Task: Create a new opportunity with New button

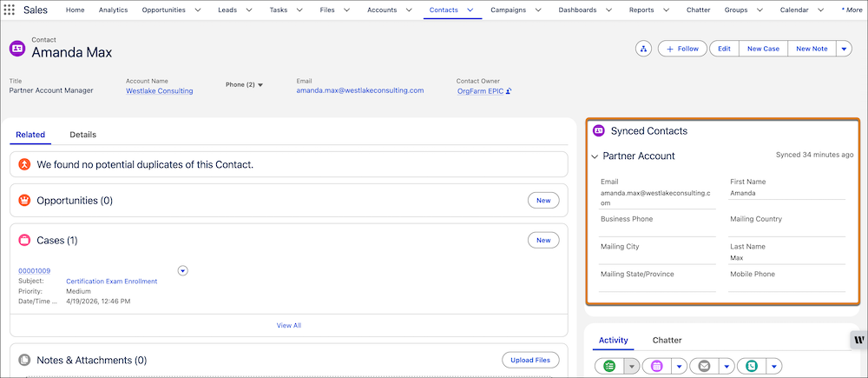Action: click(543, 201)
